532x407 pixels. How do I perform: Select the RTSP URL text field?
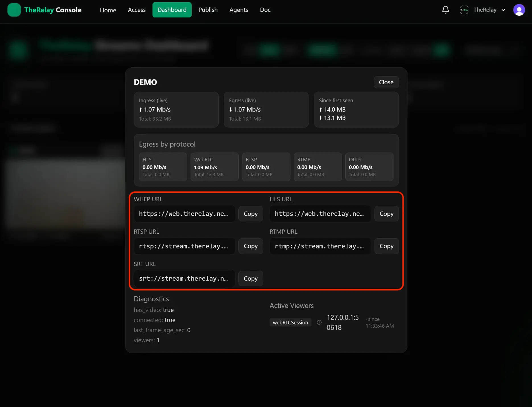point(184,246)
